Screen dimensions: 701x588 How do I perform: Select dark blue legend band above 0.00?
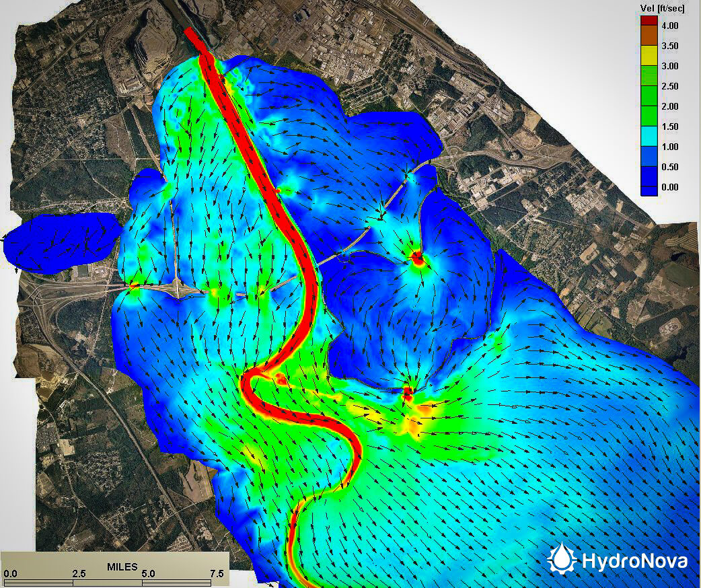[x=649, y=177]
